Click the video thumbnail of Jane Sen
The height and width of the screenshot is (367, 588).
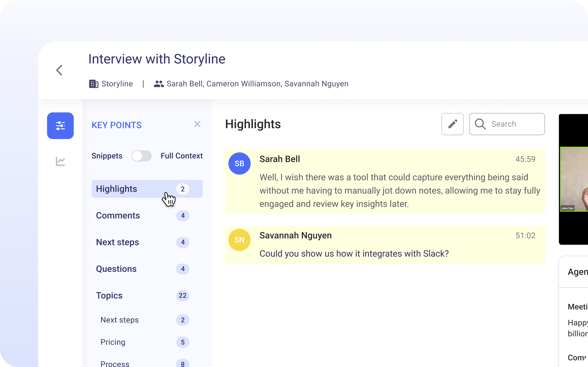click(574, 179)
